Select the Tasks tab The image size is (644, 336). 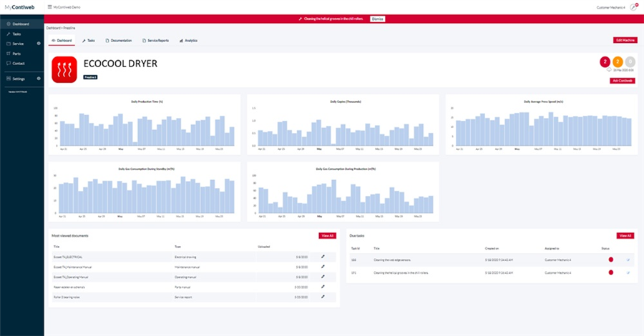(x=88, y=41)
